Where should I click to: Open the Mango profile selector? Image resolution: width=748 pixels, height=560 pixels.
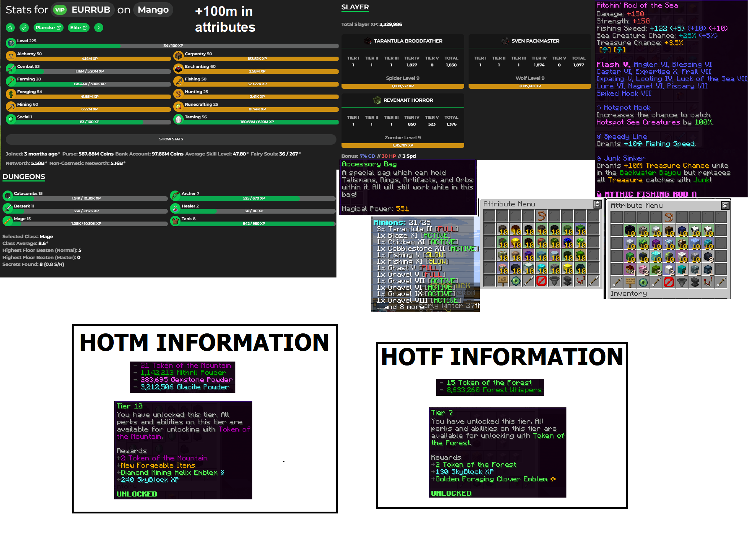[153, 10]
